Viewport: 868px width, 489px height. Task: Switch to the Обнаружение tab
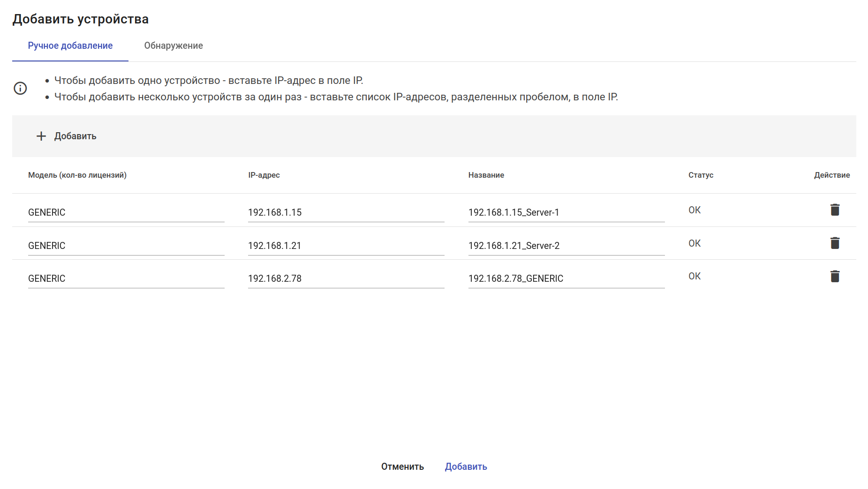(x=174, y=45)
